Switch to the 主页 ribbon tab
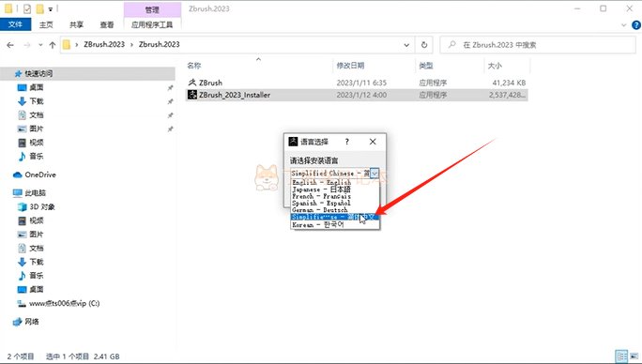The width and height of the screenshot is (642, 364). 46,25
